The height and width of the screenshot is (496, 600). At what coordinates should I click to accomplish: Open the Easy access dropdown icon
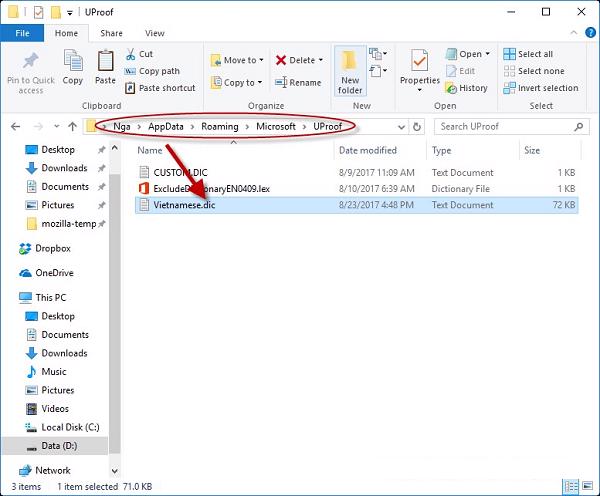378,71
